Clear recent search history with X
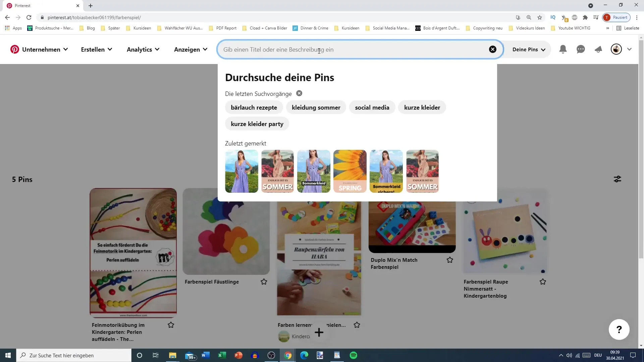This screenshot has width=644, height=362. pos(299,93)
